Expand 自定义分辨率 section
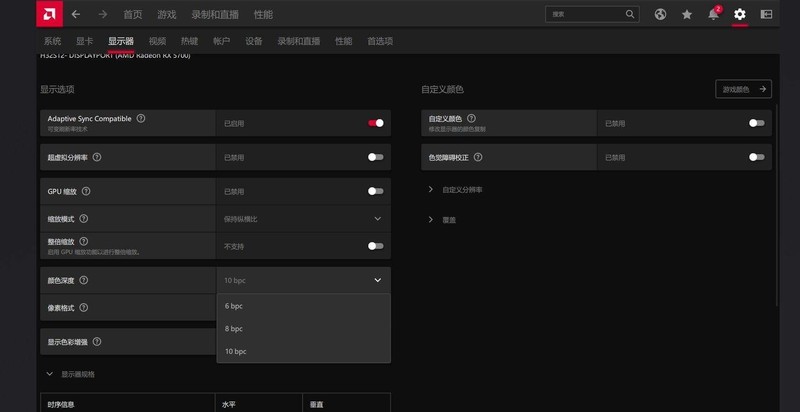Image resolution: width=800 pixels, height=412 pixels. pyautogui.click(x=456, y=190)
